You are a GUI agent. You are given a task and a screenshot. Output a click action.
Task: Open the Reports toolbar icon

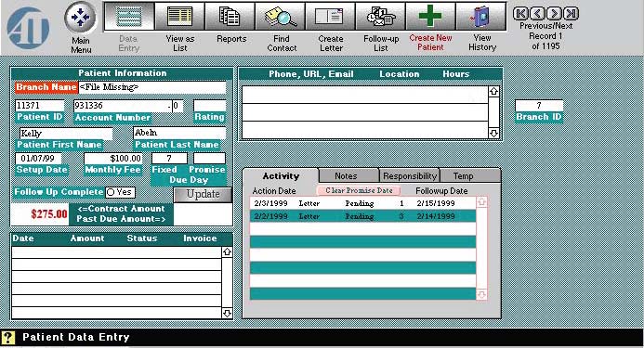pyautogui.click(x=230, y=17)
